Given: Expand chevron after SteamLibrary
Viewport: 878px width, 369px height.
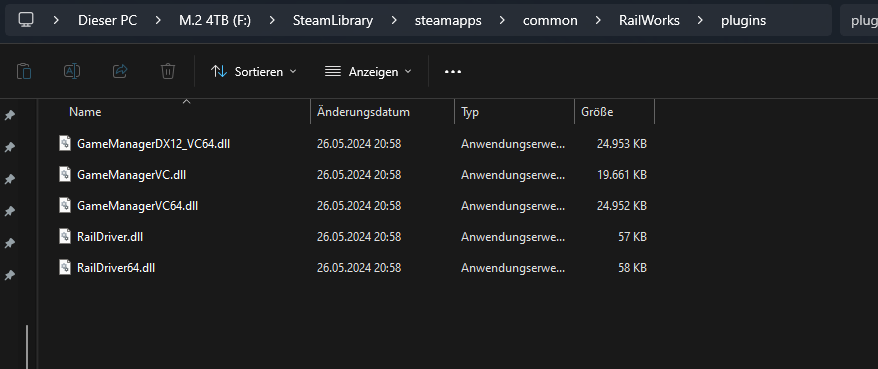Looking at the screenshot, I should (394, 21).
